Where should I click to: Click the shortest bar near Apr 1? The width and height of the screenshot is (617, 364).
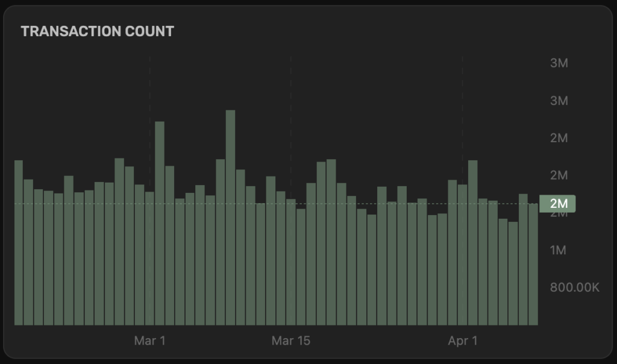click(512, 271)
